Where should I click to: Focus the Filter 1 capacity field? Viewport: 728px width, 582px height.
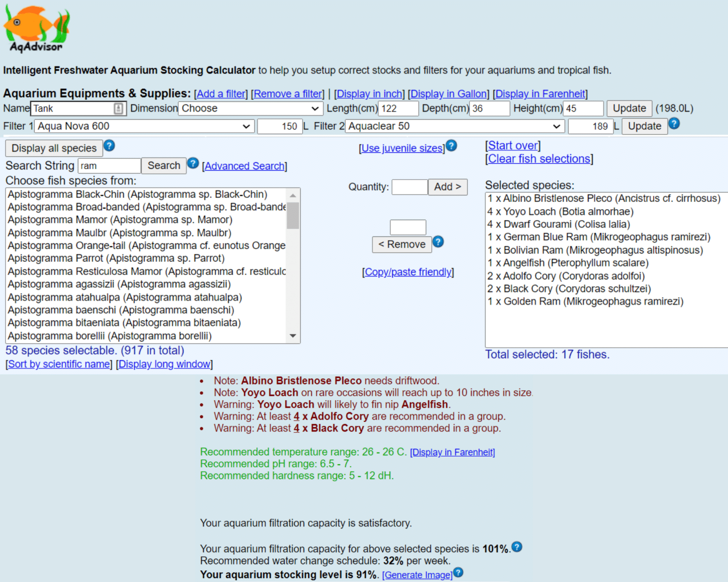(x=280, y=126)
